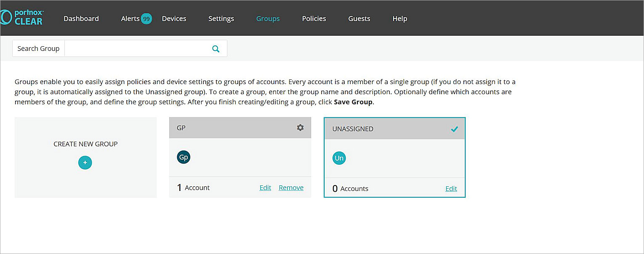Screen dimensions: 644x254
Task: Click the plus icon to create a group
Action: point(85,162)
